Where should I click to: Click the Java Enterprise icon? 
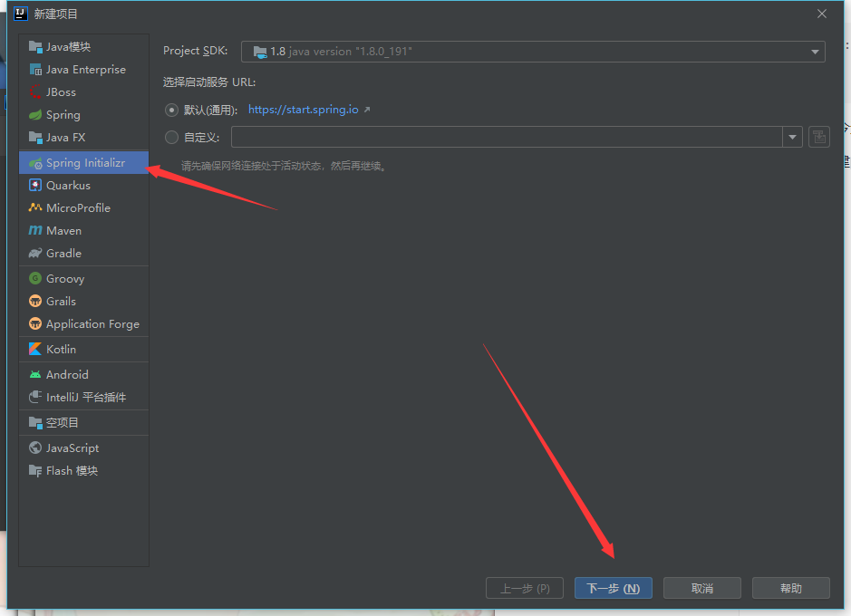35,70
